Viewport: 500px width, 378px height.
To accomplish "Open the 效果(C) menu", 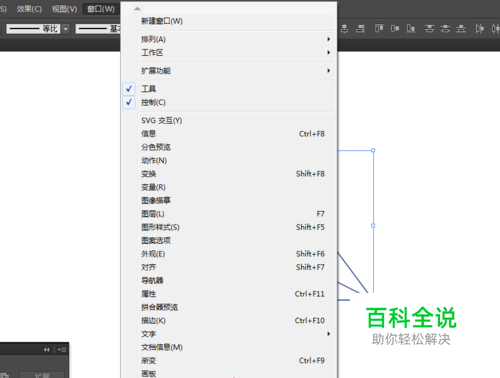I will [x=29, y=9].
